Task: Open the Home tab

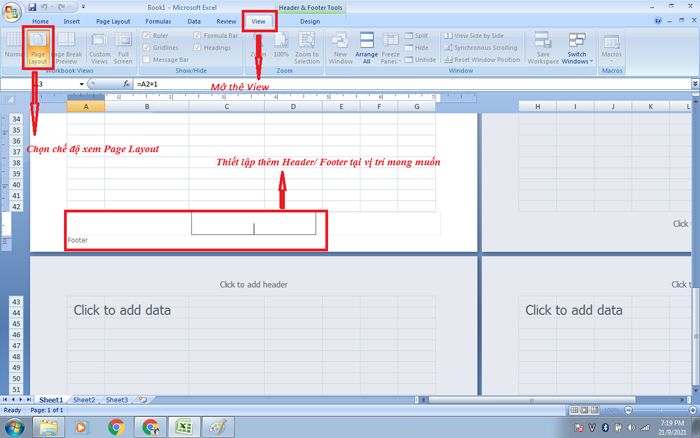Action: (x=40, y=21)
